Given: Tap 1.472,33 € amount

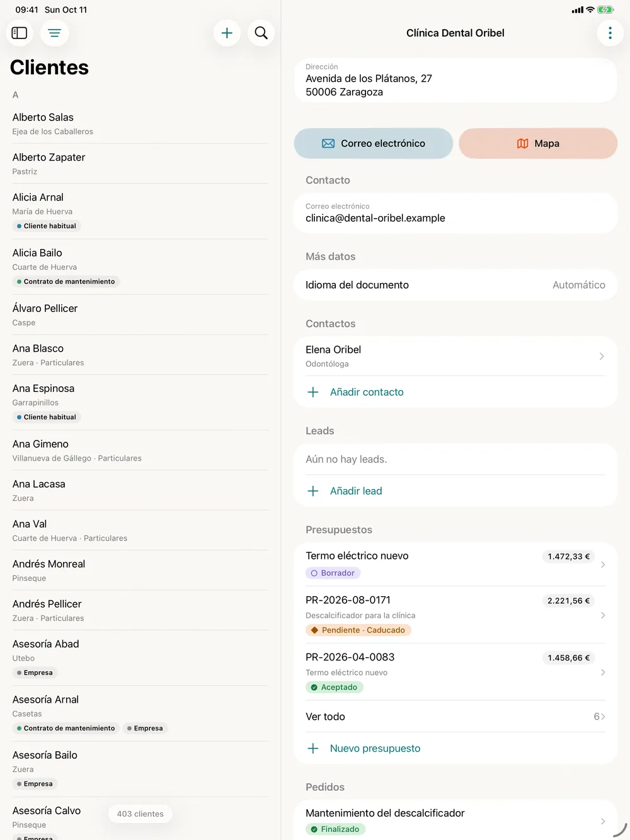Looking at the screenshot, I should pyautogui.click(x=568, y=556).
